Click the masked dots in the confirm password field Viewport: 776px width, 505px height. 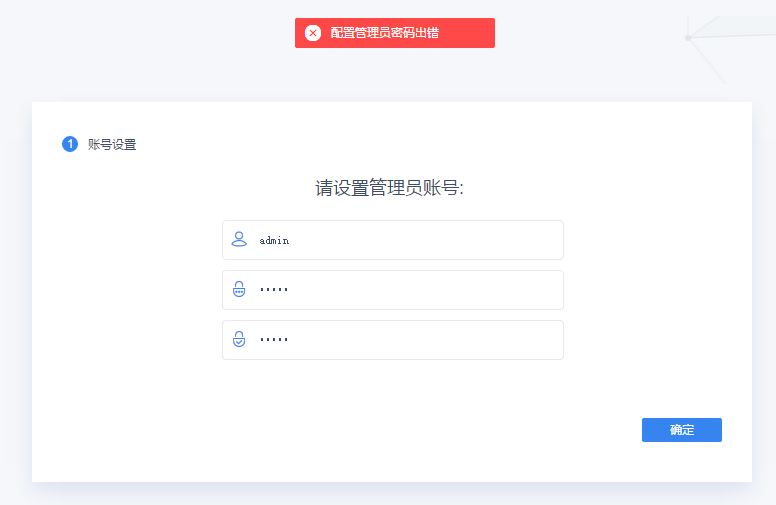pyautogui.click(x=274, y=340)
